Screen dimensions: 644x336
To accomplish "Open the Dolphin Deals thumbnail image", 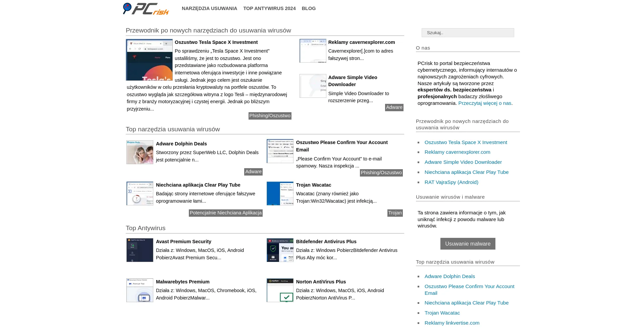I will [x=140, y=152].
